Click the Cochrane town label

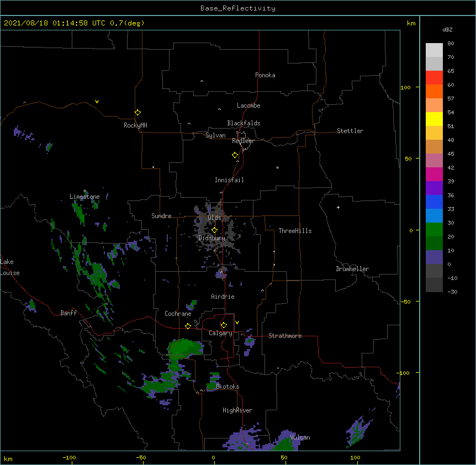pos(178,314)
